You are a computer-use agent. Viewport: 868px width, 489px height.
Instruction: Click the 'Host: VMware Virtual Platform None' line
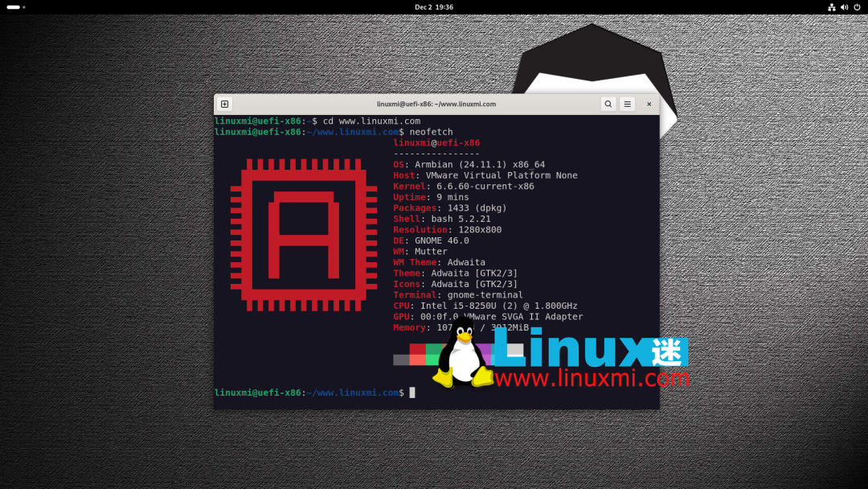[485, 175]
